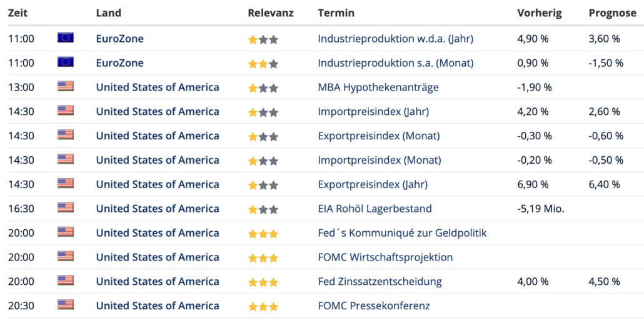Open FOMC Pressekonferenz event link
The image size is (644, 323).
point(374,306)
